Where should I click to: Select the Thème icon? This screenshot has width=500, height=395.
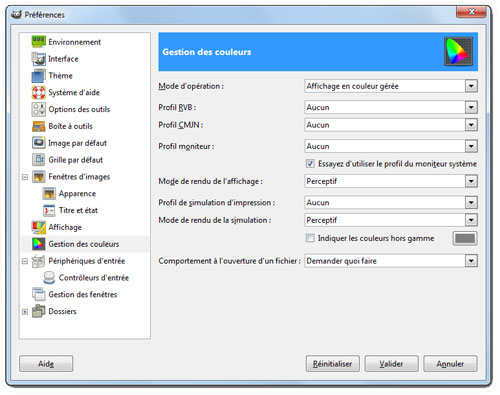pos(39,76)
